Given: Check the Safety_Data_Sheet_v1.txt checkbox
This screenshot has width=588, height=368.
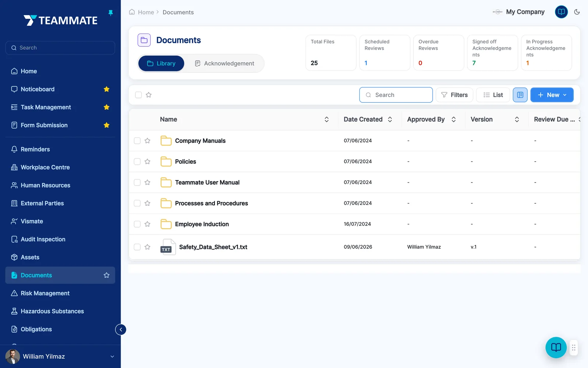Looking at the screenshot, I should [x=137, y=247].
